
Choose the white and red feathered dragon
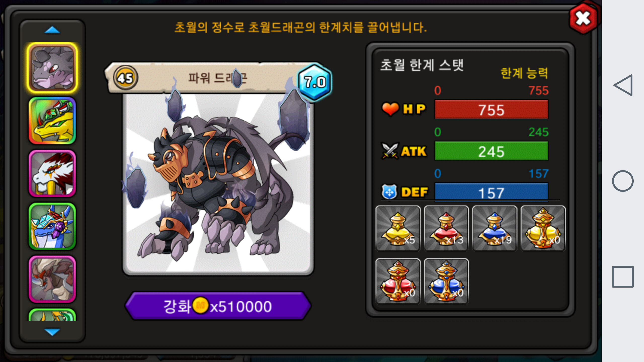pos(52,173)
